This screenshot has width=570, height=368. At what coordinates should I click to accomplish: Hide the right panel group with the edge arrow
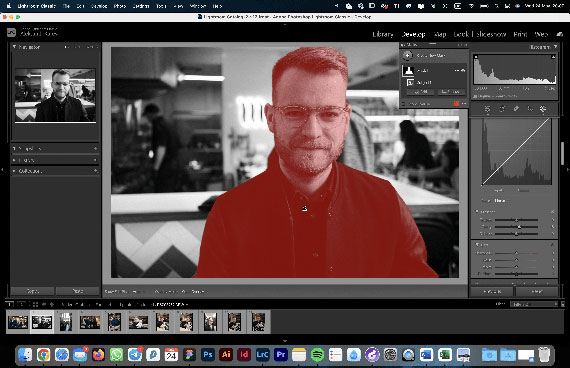tap(568, 169)
